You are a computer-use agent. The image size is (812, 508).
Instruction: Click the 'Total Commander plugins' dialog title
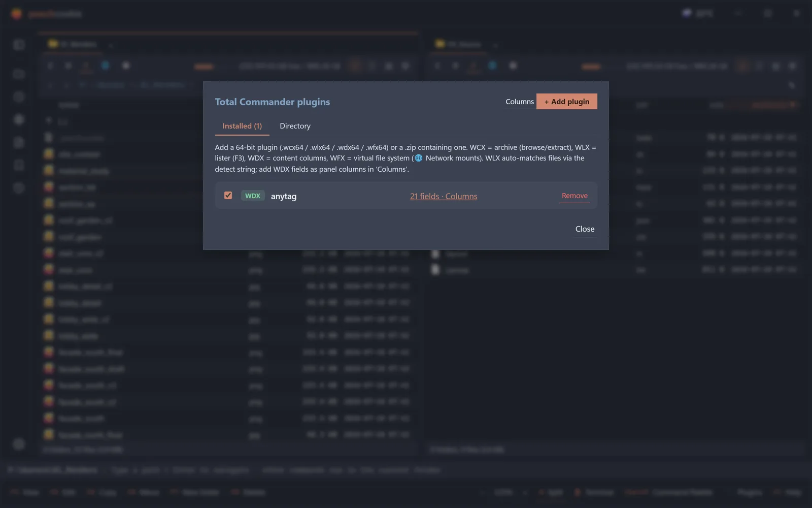(x=273, y=102)
